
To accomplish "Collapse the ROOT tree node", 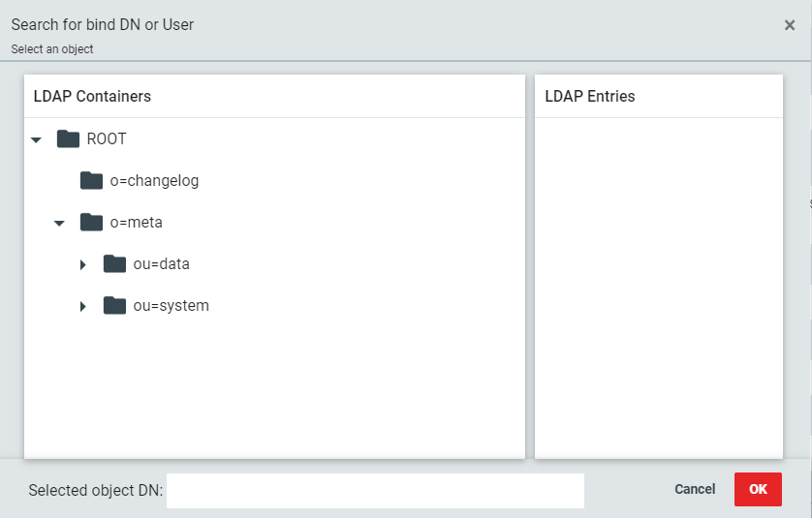I will tap(37, 140).
